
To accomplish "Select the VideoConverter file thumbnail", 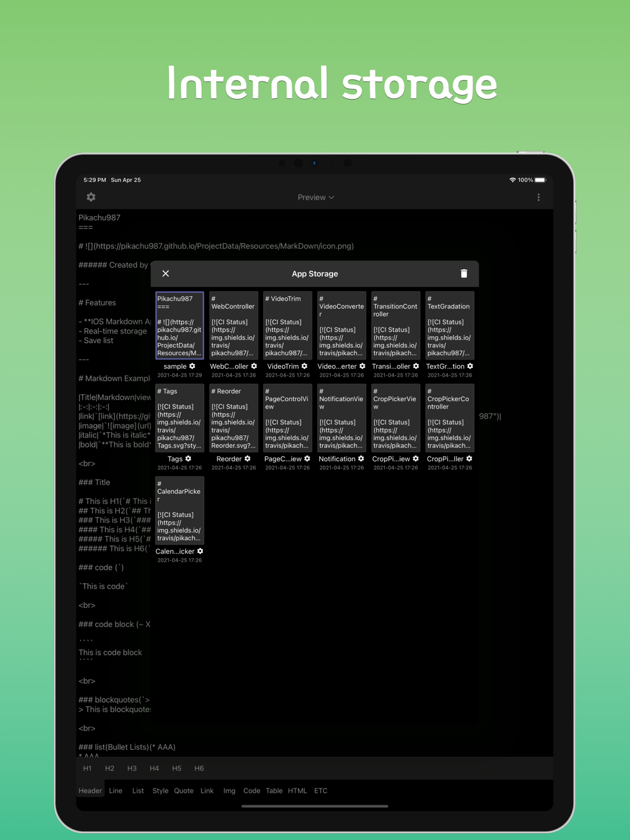I will click(x=342, y=326).
